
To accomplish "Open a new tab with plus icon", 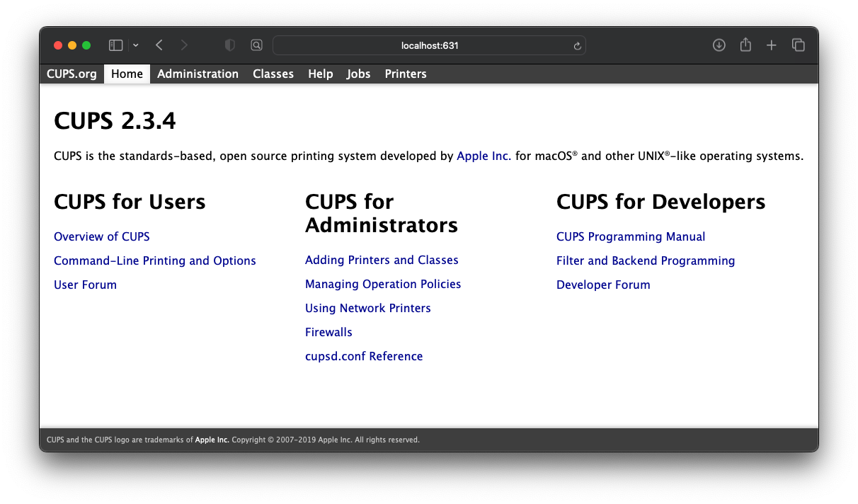I will (771, 45).
